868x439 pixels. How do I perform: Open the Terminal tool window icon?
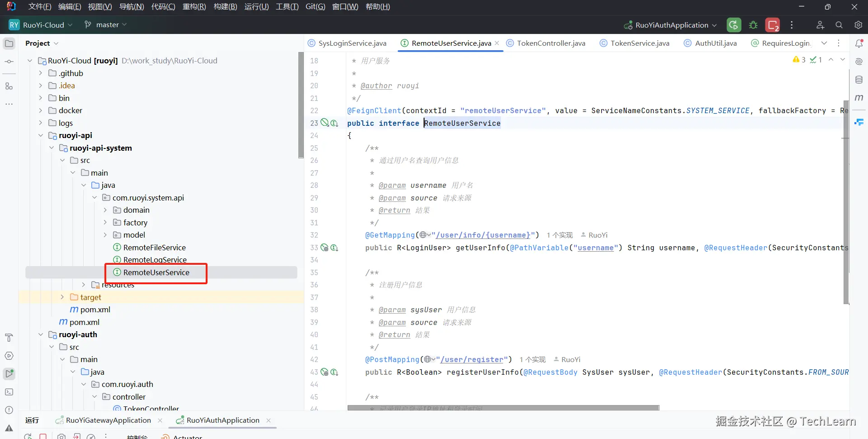(9, 392)
